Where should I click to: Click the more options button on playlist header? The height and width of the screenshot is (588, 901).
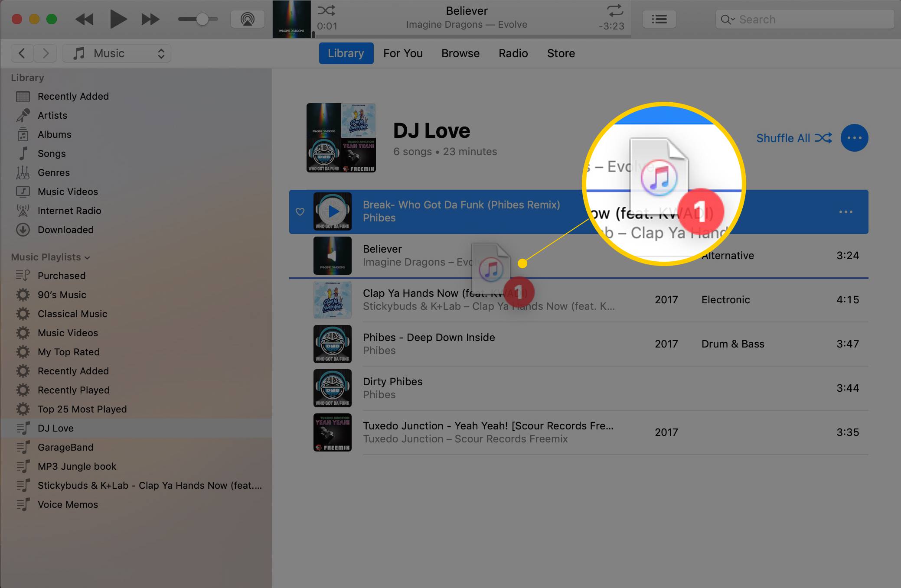click(x=854, y=138)
